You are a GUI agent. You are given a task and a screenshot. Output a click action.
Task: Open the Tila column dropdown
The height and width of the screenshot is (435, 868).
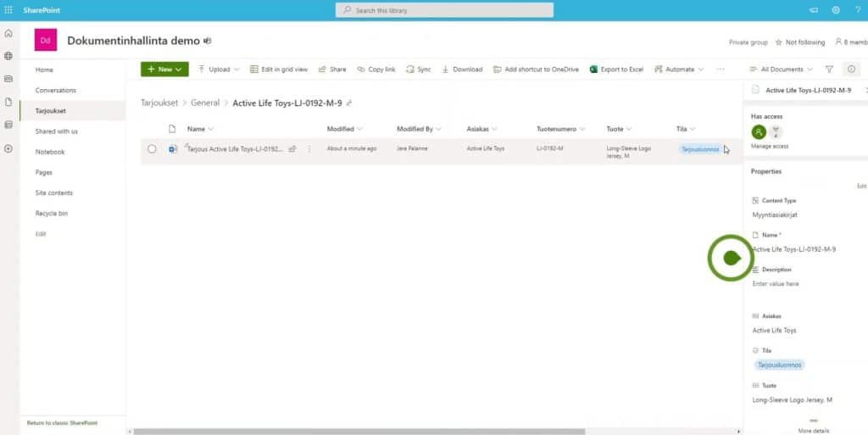tap(686, 129)
